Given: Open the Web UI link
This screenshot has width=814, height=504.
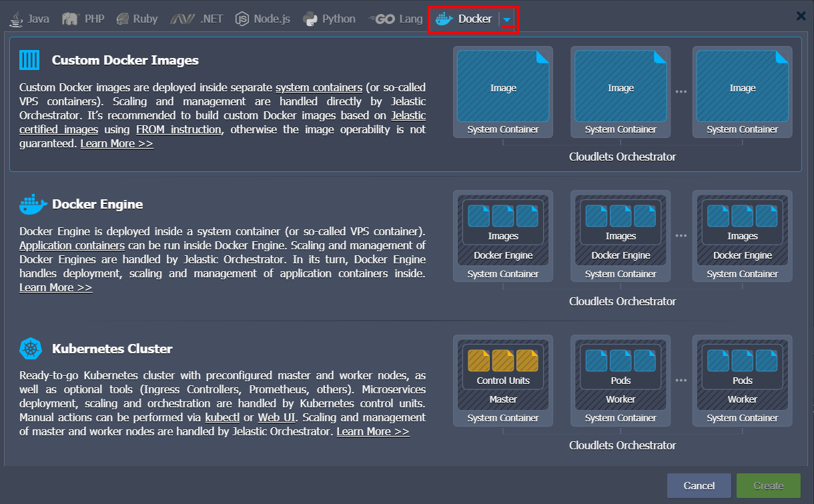Looking at the screenshot, I should pos(278,417).
